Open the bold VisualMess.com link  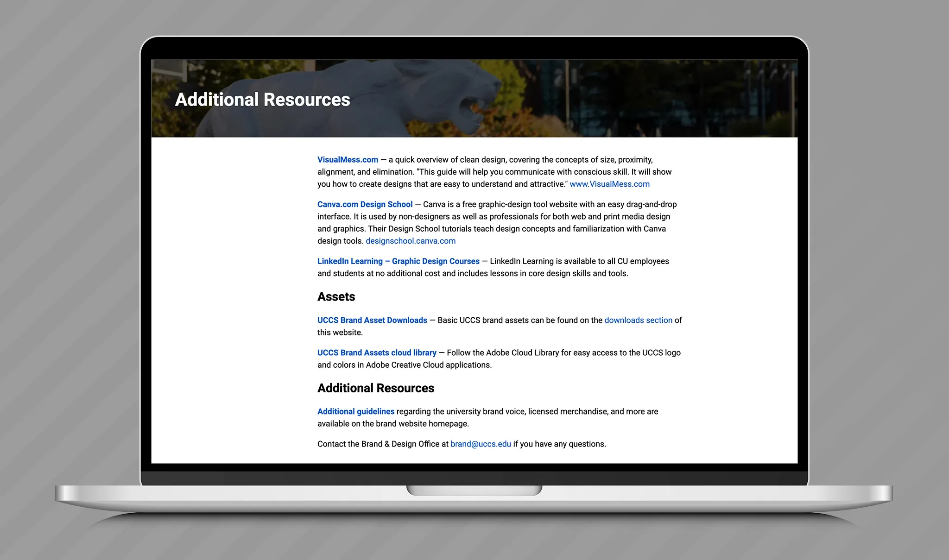(x=348, y=160)
